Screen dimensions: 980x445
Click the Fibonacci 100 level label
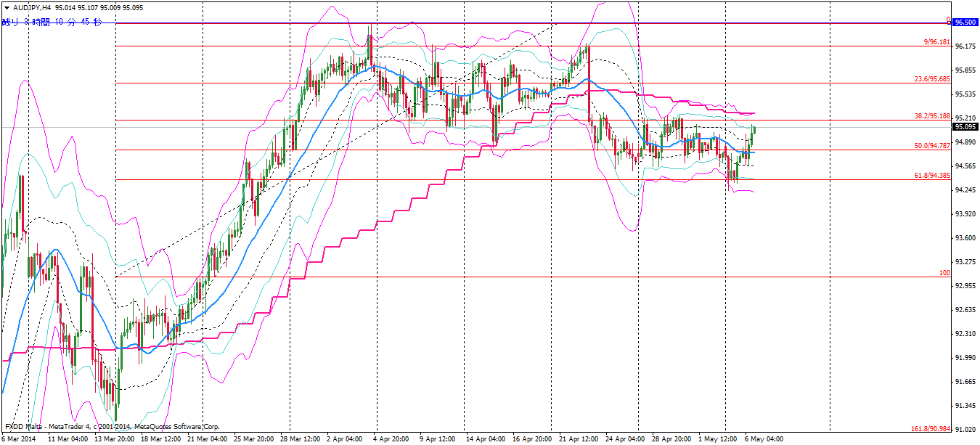[944, 273]
